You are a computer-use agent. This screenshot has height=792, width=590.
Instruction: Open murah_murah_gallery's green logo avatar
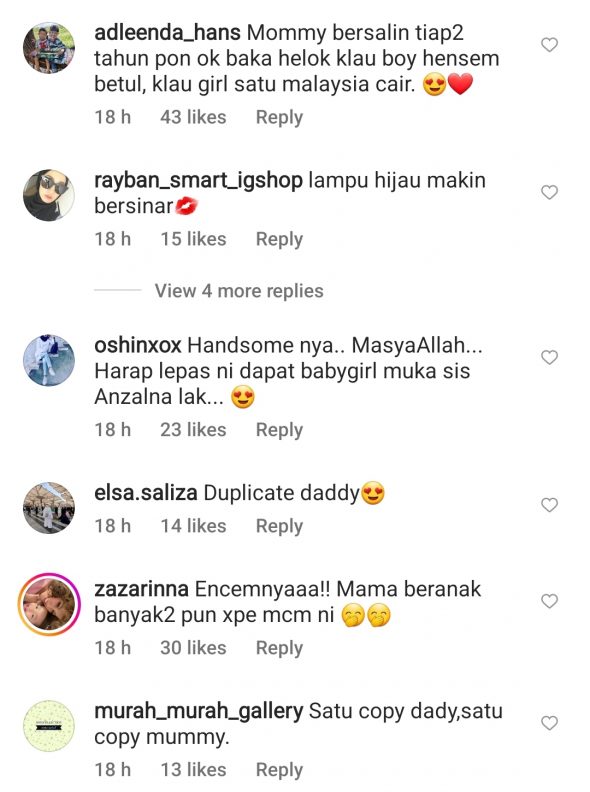click(49, 726)
